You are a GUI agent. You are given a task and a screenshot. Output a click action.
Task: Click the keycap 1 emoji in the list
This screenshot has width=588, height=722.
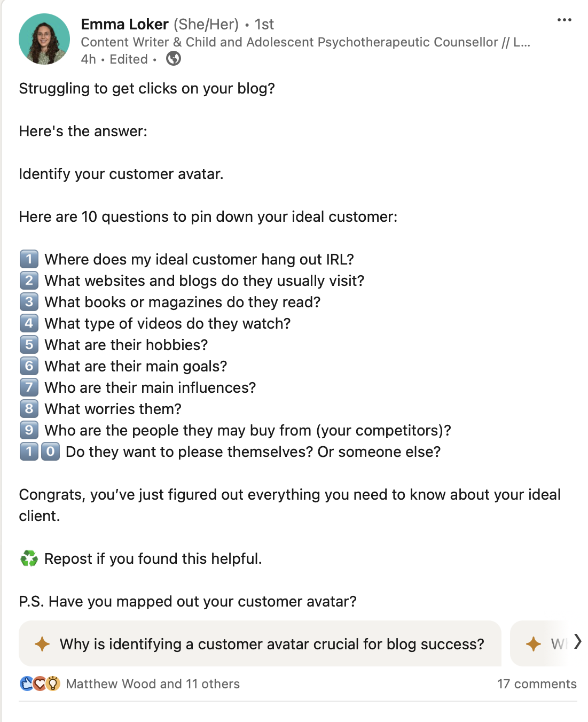(29, 259)
